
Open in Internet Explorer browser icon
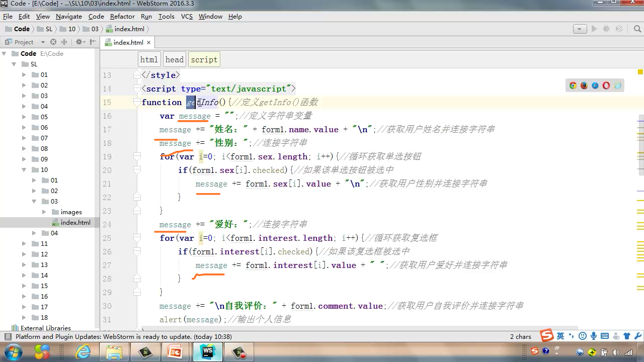pyautogui.click(x=617, y=85)
